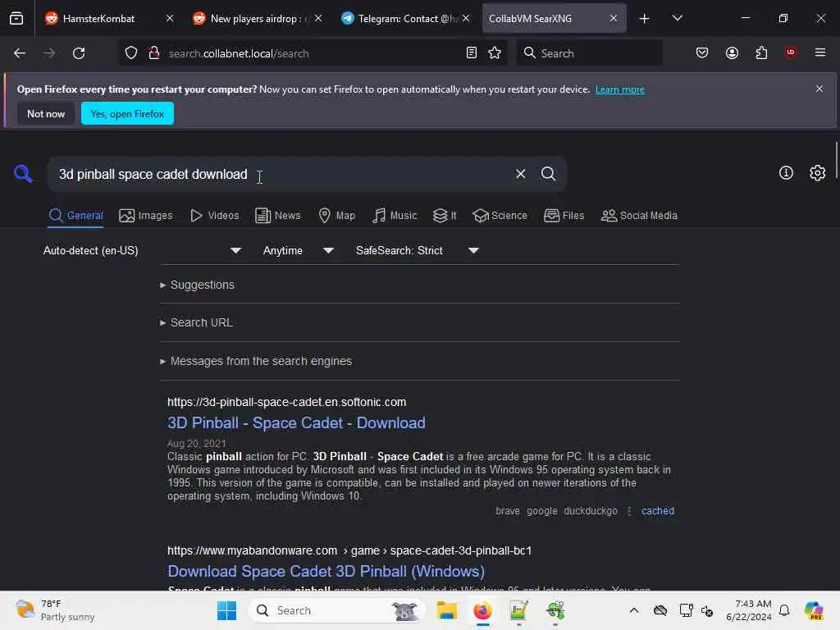Click taskbar clock 7:43 AM
840x630 pixels.
pyautogui.click(x=749, y=610)
